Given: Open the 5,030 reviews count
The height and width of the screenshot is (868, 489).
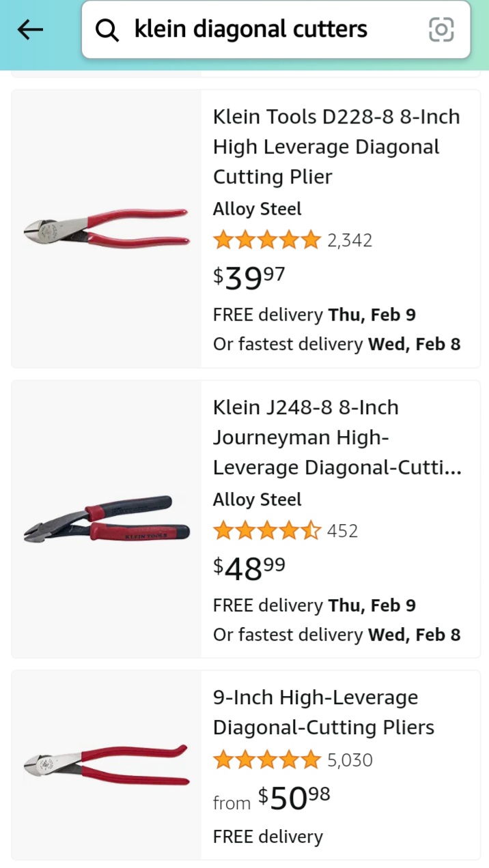Looking at the screenshot, I should click(350, 759).
